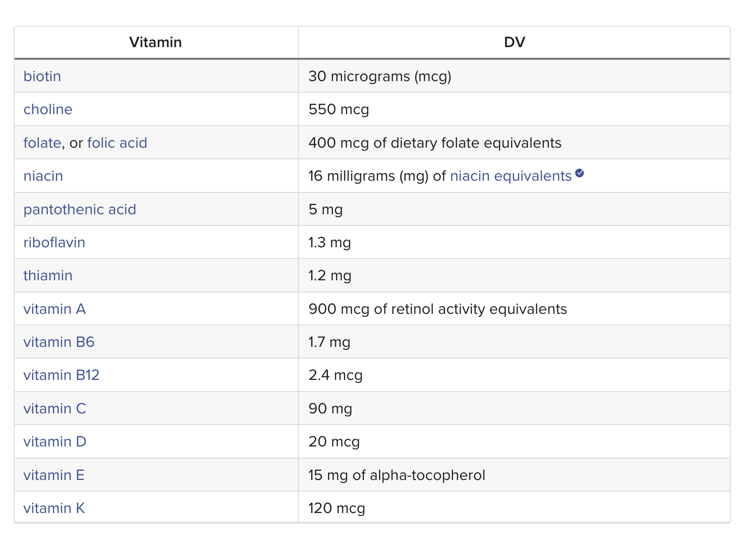This screenshot has height=548, width=756.
Task: Click the niacin equivalents link
Action: click(x=511, y=176)
